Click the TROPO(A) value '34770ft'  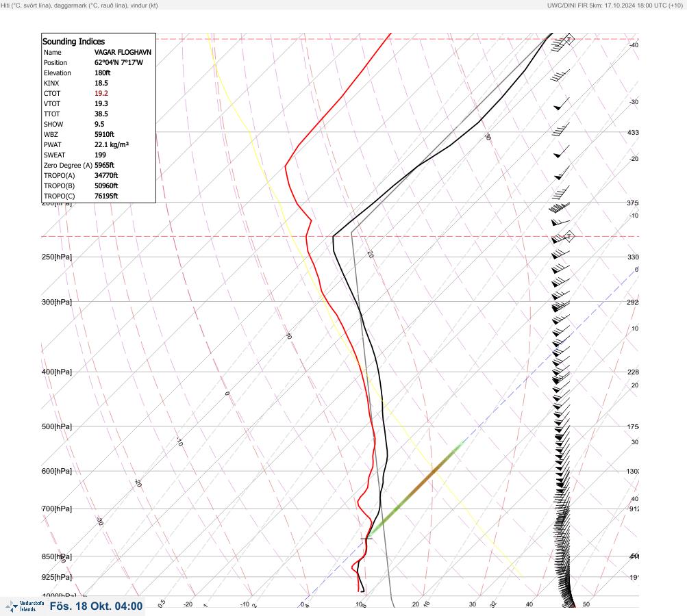(x=106, y=176)
